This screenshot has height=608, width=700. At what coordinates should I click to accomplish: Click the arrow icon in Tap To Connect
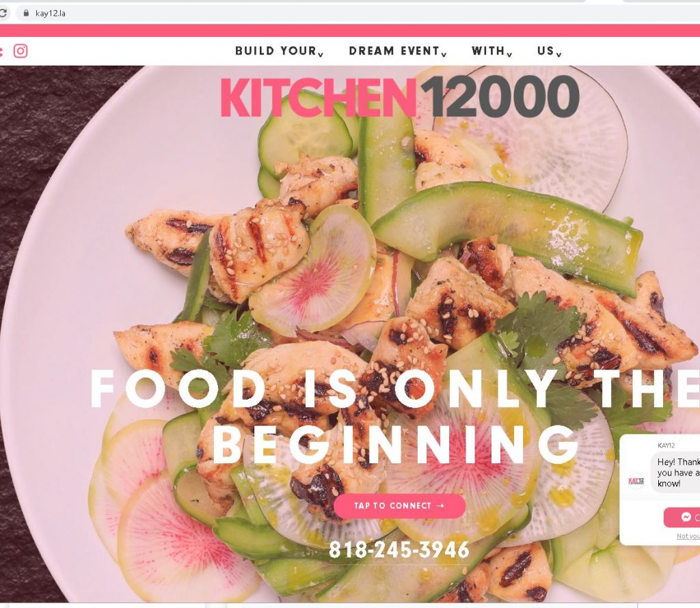440,506
